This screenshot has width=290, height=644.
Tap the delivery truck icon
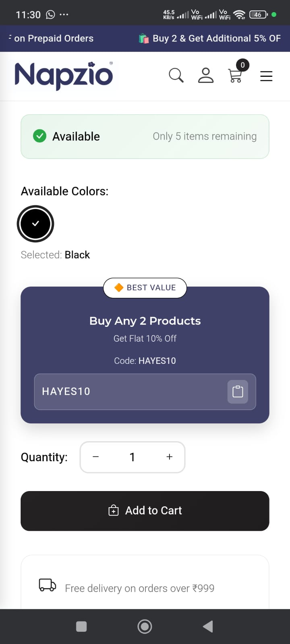pyautogui.click(x=47, y=585)
